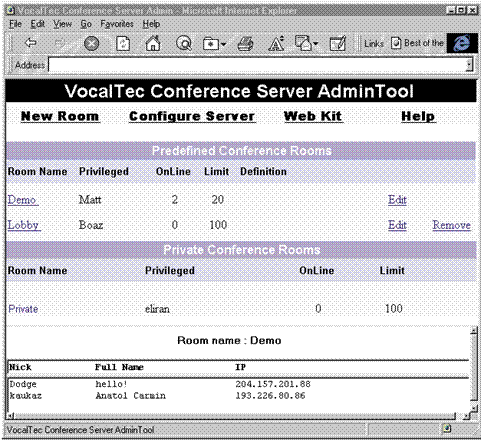Click Edit link for Lobby room

[x=397, y=225]
